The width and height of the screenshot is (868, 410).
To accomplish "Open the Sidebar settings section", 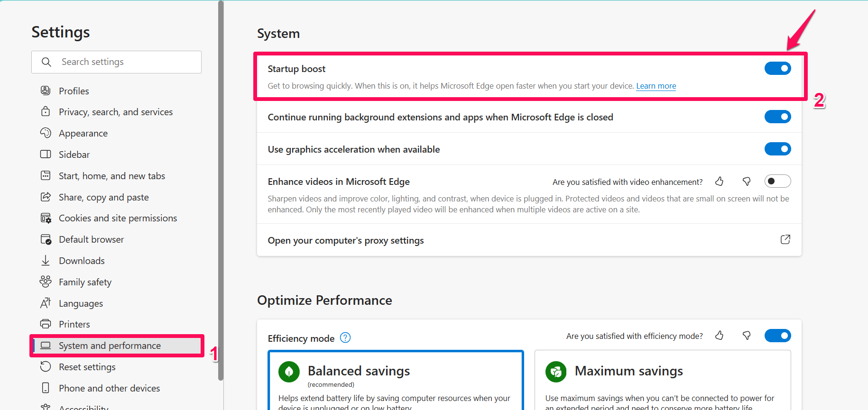I will tap(74, 155).
